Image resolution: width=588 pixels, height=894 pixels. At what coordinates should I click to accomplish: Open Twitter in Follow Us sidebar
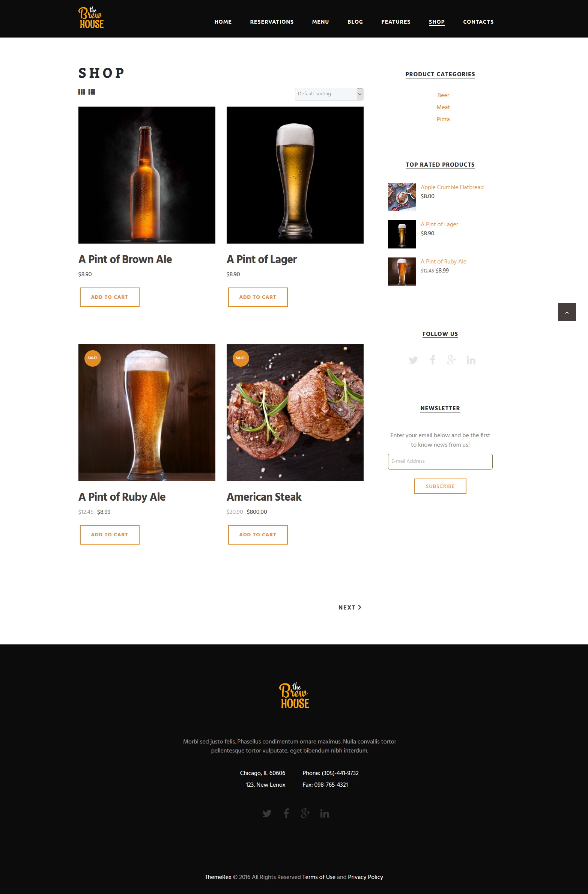pyautogui.click(x=413, y=360)
